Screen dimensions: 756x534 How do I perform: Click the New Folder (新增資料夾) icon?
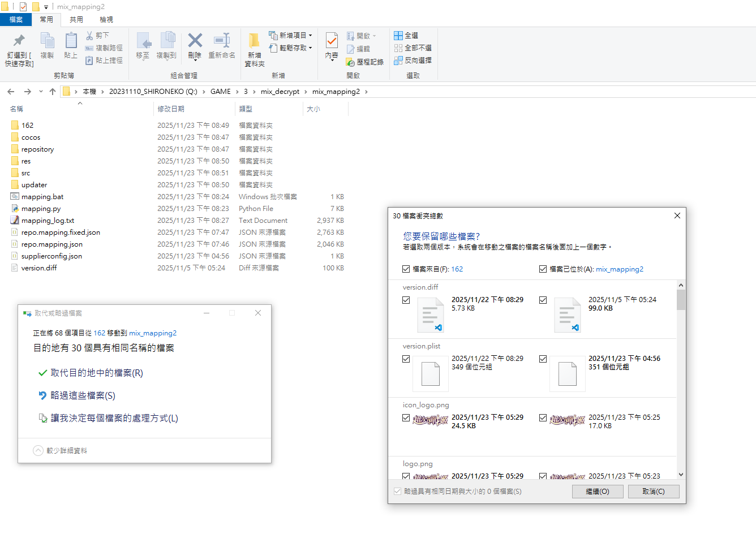(254, 42)
